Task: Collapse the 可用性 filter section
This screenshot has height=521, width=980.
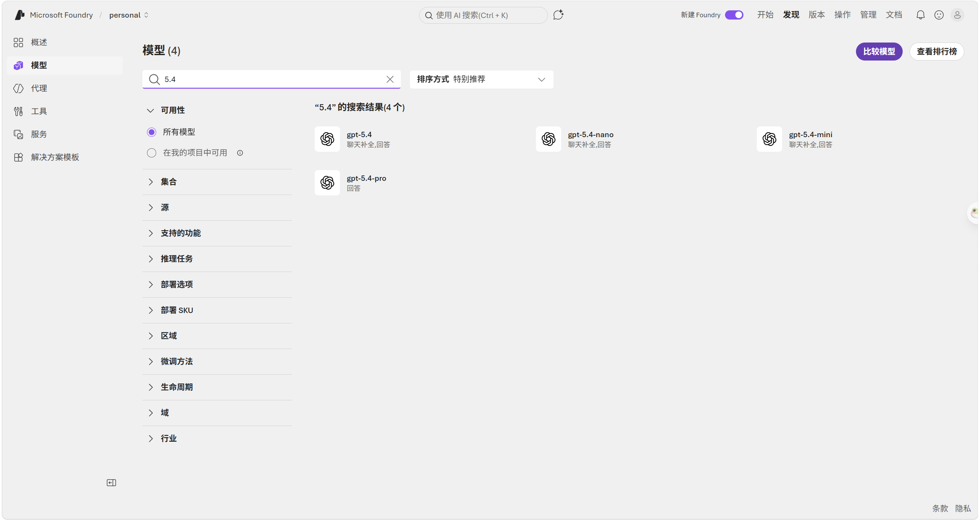Action: pos(217,110)
